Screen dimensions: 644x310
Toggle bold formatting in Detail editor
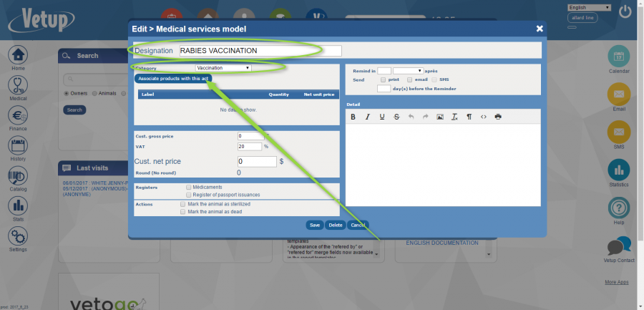click(353, 117)
